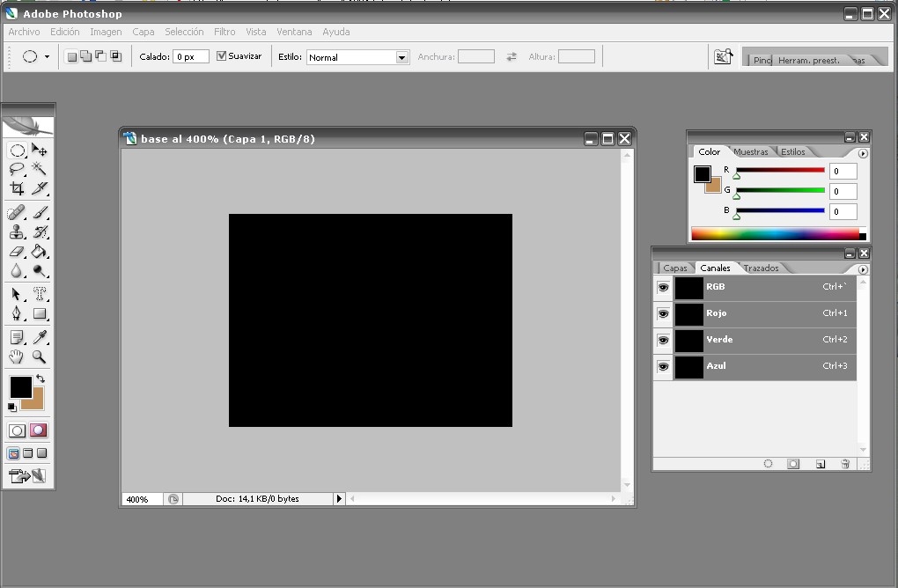Open the Archivo menu
The image size is (898, 588).
click(x=24, y=32)
